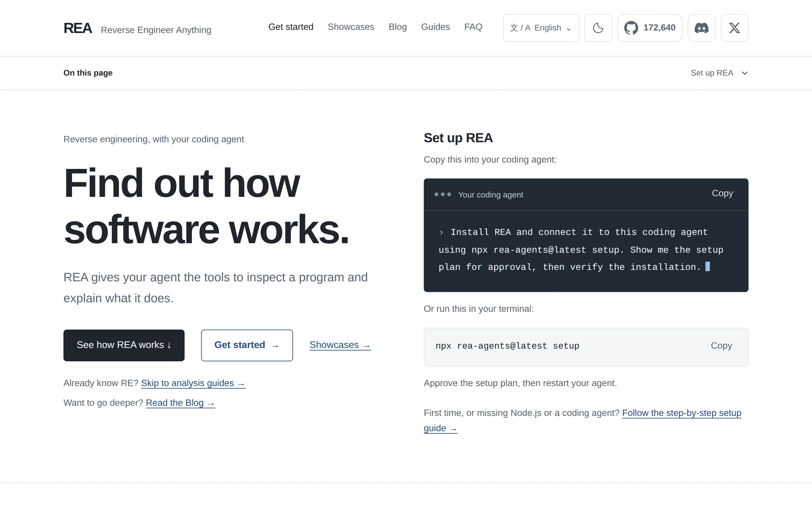Open 'Skip to analysis guides' link

tap(193, 383)
